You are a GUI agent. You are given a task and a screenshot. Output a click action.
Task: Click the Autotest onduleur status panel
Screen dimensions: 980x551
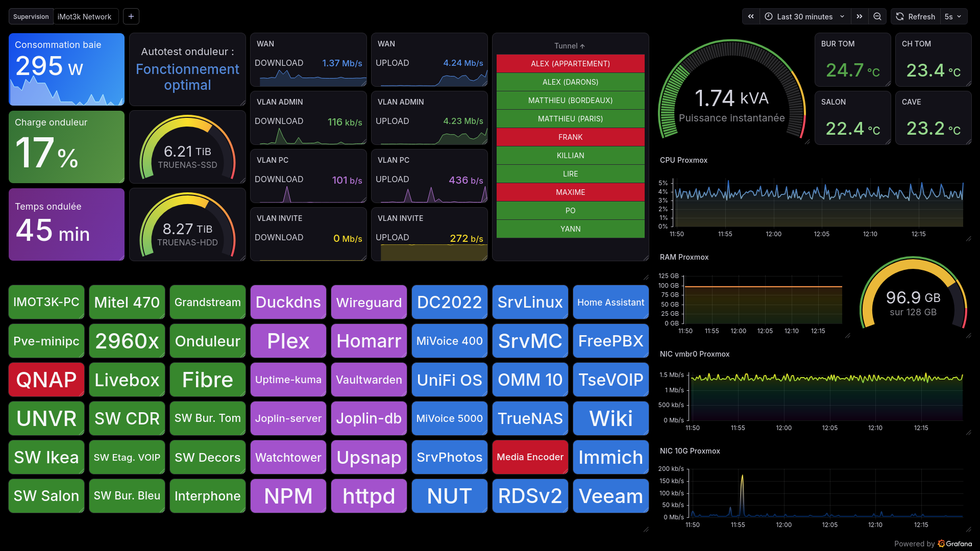click(x=187, y=69)
